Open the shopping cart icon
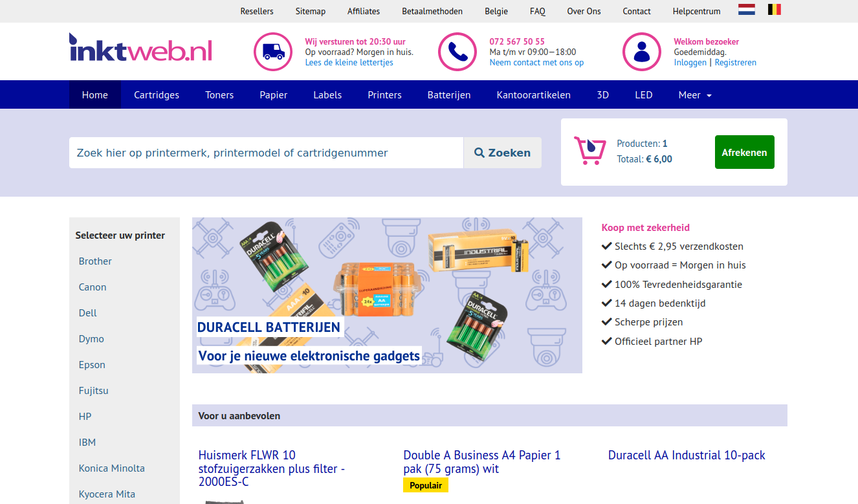This screenshot has height=504, width=858. [x=589, y=151]
